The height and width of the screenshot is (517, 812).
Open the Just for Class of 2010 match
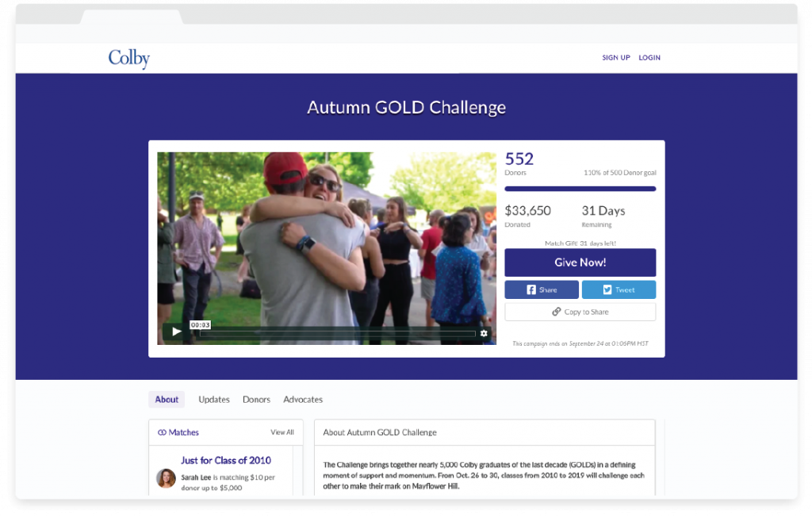click(x=226, y=460)
